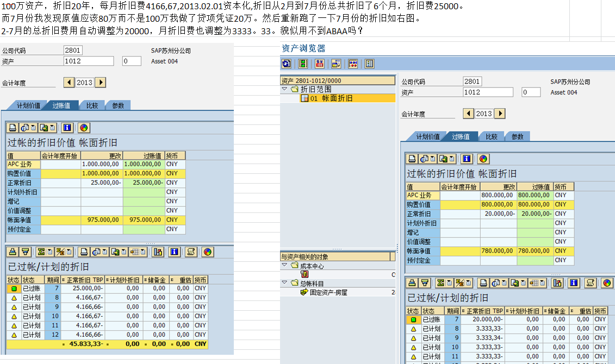Click the red-blue dots icon in 资产浏览器 toolbar
Viewport: 615px width, 364px height.
(353, 64)
